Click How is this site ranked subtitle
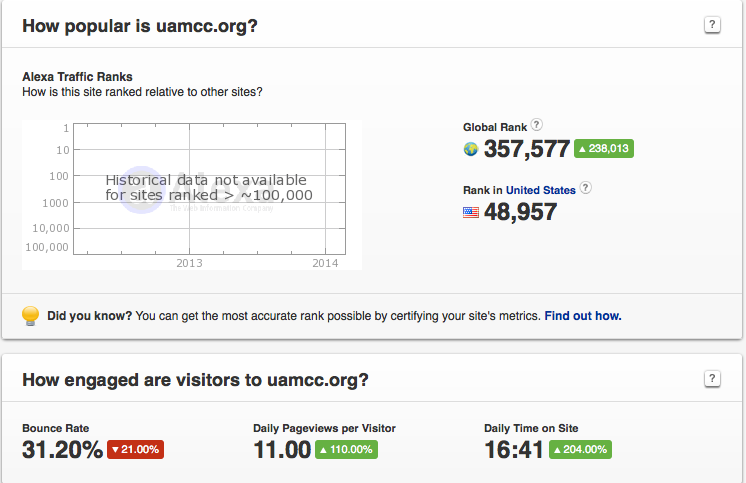 (142, 92)
